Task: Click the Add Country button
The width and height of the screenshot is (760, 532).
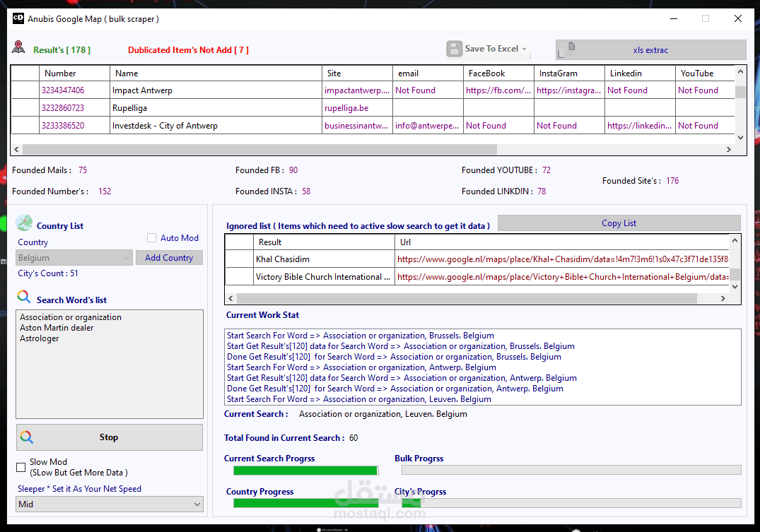Action: [169, 258]
